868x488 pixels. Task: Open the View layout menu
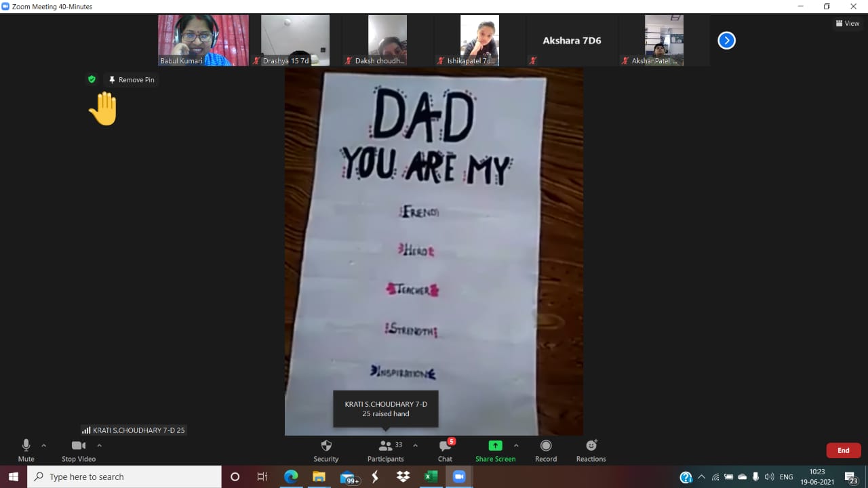848,23
